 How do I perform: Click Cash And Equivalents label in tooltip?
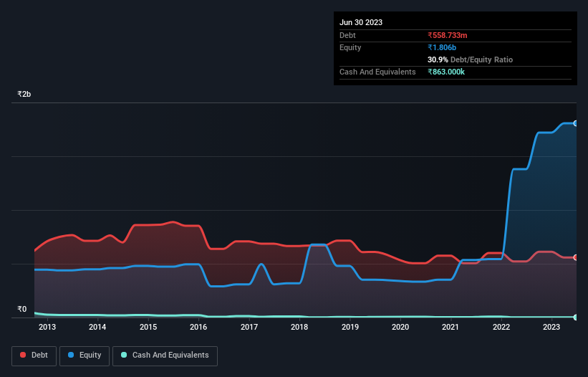[377, 72]
